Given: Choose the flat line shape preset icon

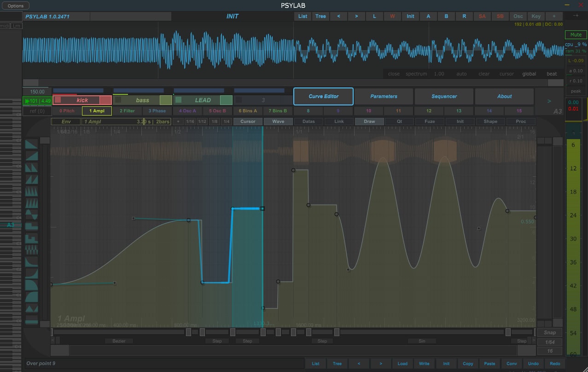Looking at the screenshot, I should (x=31, y=320).
